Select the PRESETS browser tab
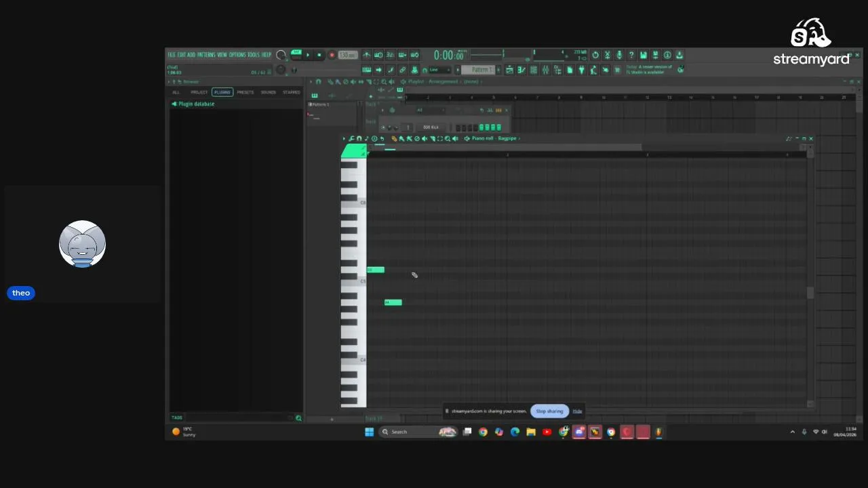The height and width of the screenshot is (488, 868). (245, 92)
